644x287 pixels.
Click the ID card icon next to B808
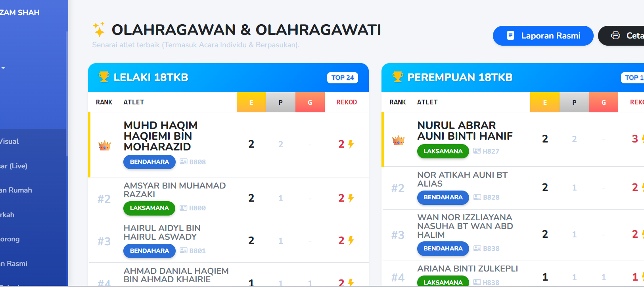click(x=184, y=162)
